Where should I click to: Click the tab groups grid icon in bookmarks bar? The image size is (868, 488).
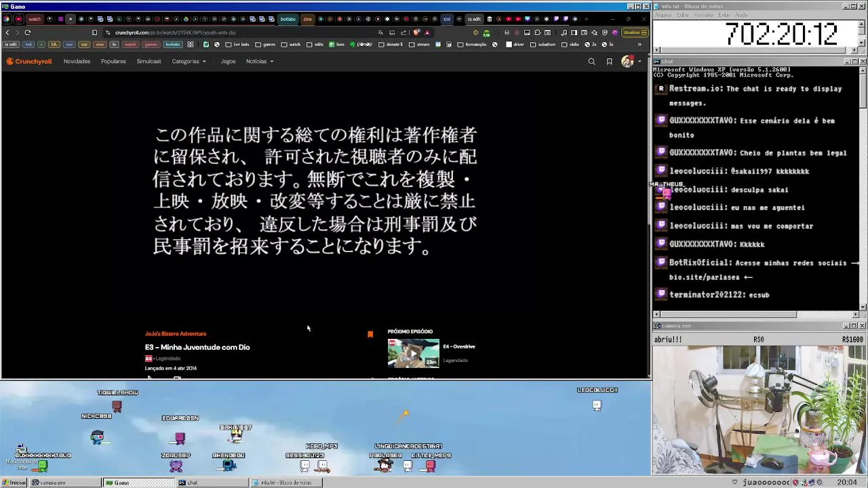pos(191,45)
